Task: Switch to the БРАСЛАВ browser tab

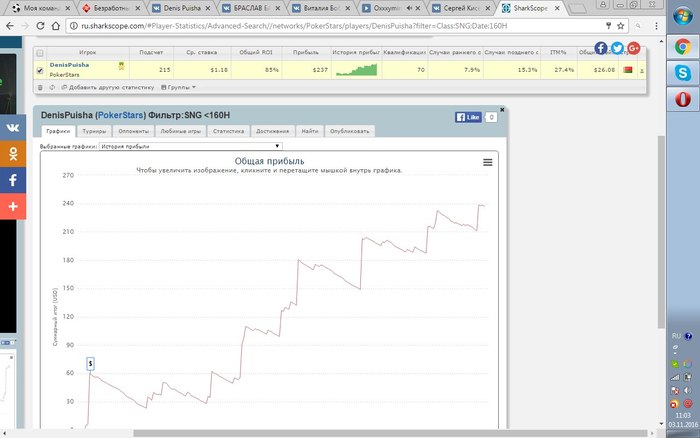Action: point(250,8)
